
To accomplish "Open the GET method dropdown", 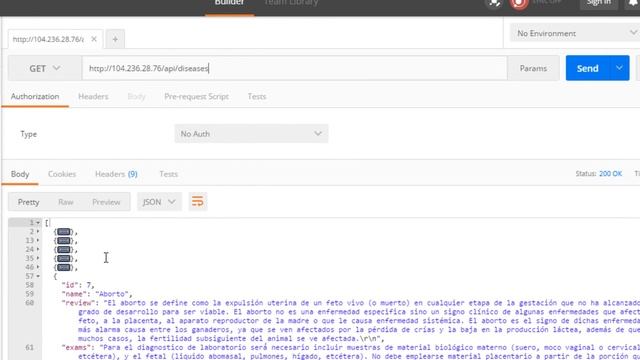I will point(44,68).
